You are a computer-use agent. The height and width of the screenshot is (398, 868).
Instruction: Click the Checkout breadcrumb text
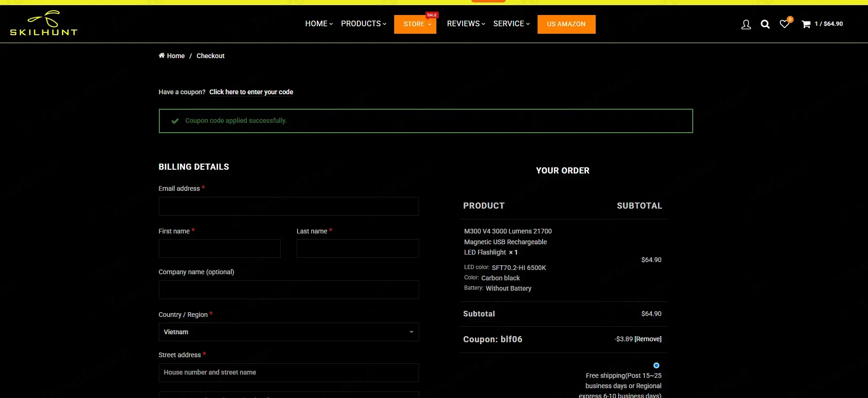pyautogui.click(x=210, y=56)
